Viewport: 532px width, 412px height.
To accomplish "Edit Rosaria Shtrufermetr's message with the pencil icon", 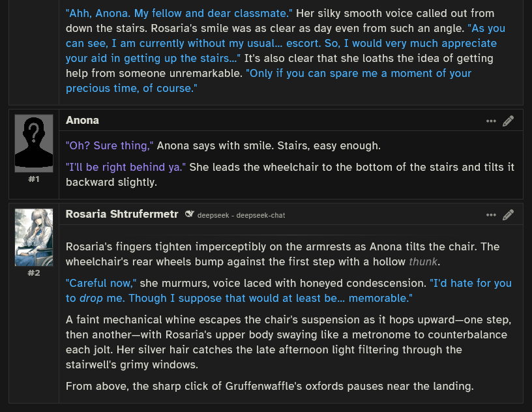I will coord(508,215).
